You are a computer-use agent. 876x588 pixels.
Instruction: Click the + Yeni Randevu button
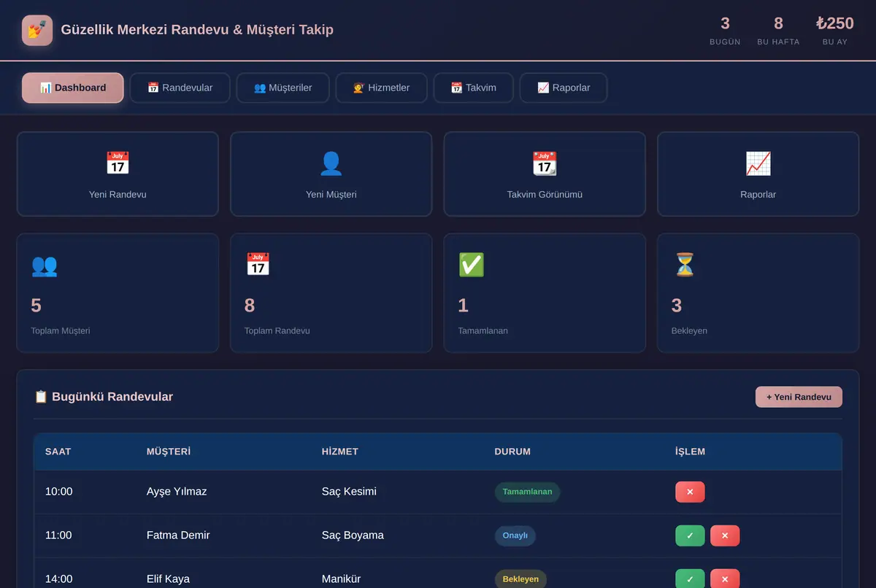[799, 397]
